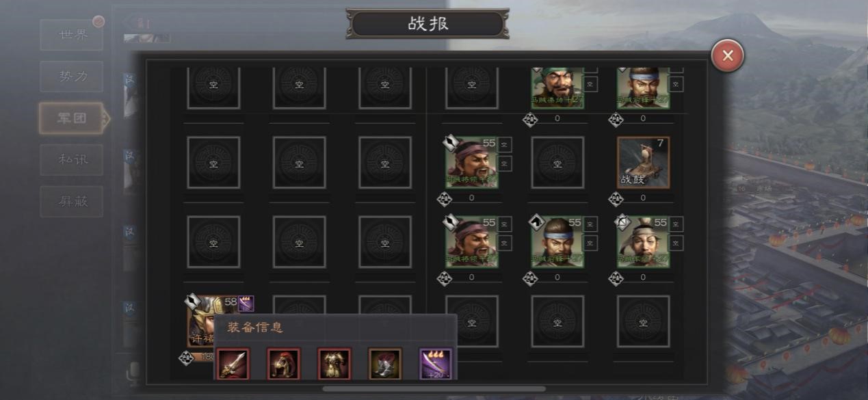Tap the purple skill icon beside 许褚's level 58
The height and width of the screenshot is (400, 868).
click(x=246, y=304)
